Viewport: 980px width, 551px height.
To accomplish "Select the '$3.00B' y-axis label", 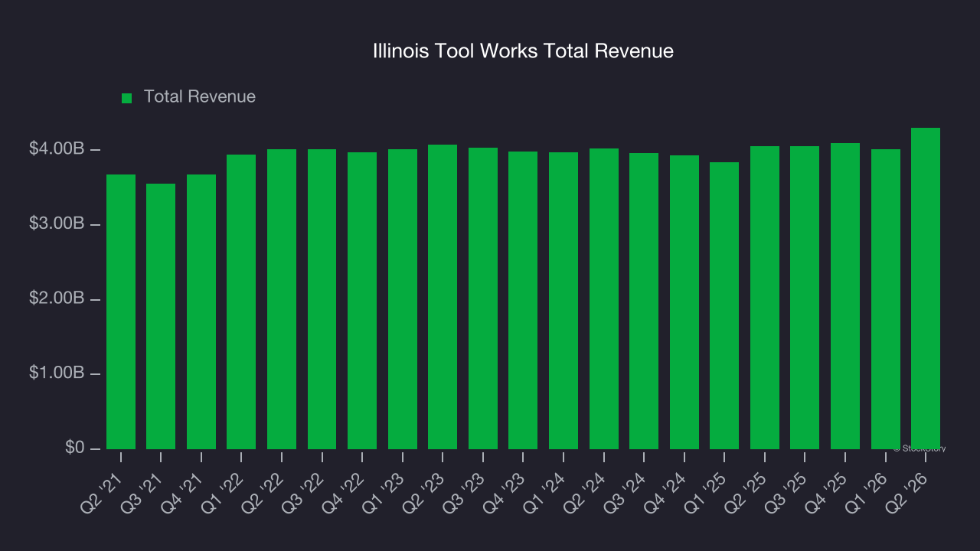I will pyautogui.click(x=57, y=224).
